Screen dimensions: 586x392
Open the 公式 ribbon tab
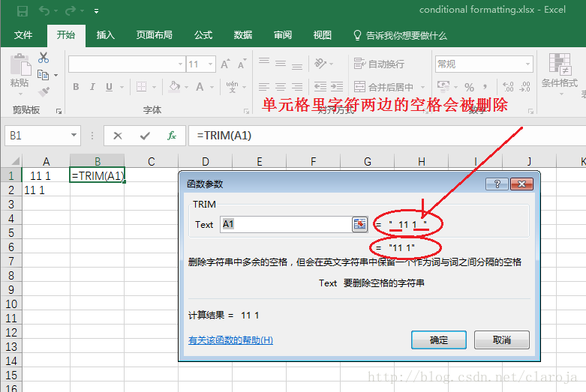[x=203, y=35]
